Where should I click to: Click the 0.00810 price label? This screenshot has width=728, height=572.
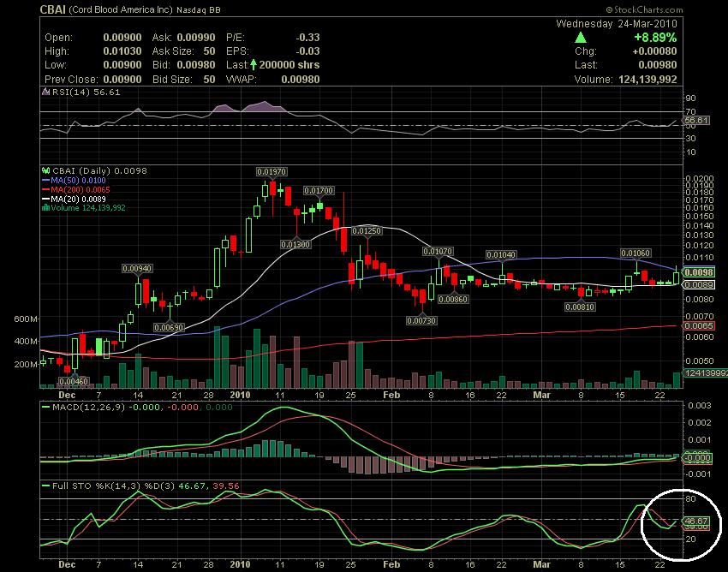click(x=581, y=307)
